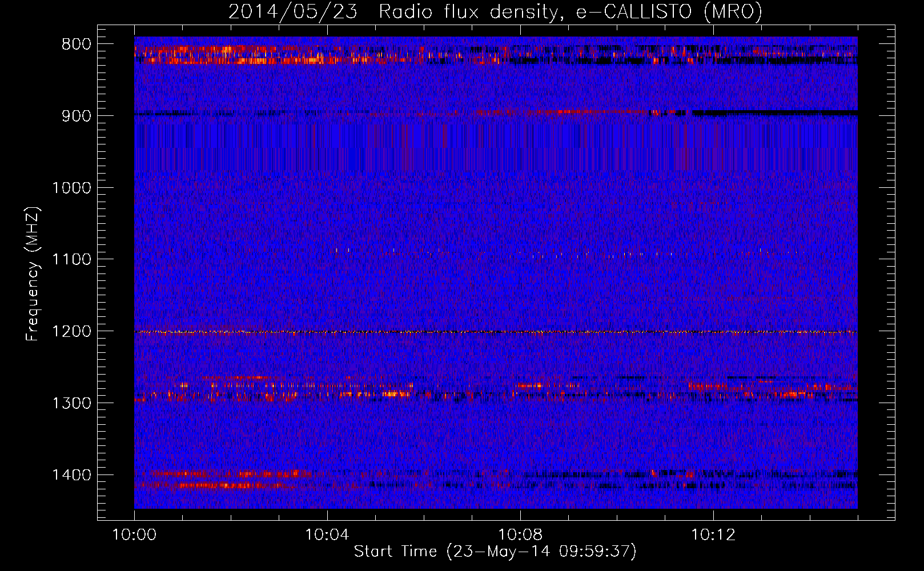Image resolution: width=924 pixels, height=571 pixels.
Task: Click the 10:00 time axis label
Action: coord(134,535)
